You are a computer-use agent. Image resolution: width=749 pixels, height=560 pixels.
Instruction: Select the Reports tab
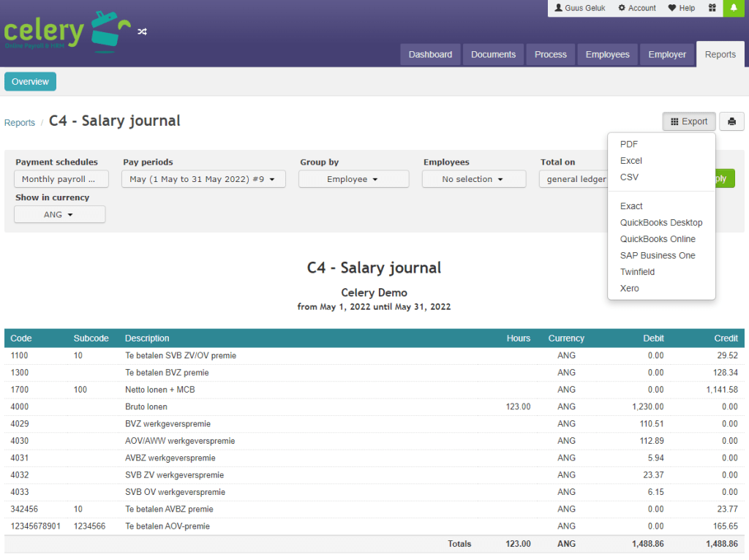tap(720, 54)
